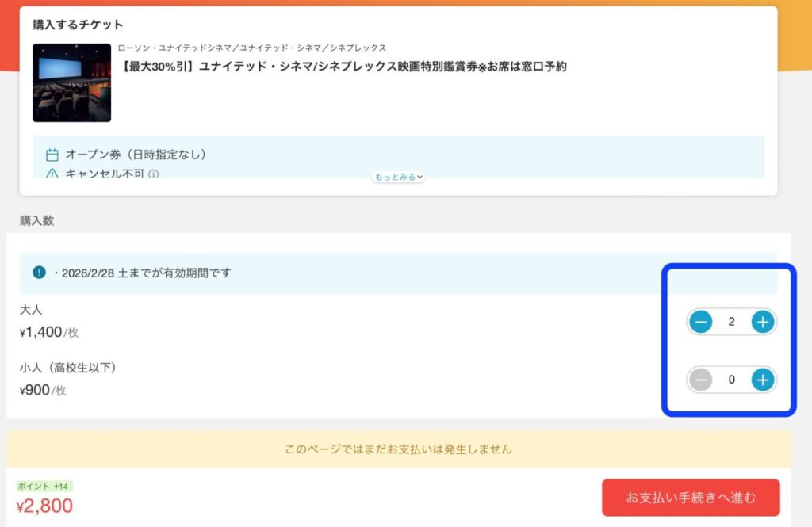
Task: Click the ¥2,800 total price
Action: pos(44,506)
